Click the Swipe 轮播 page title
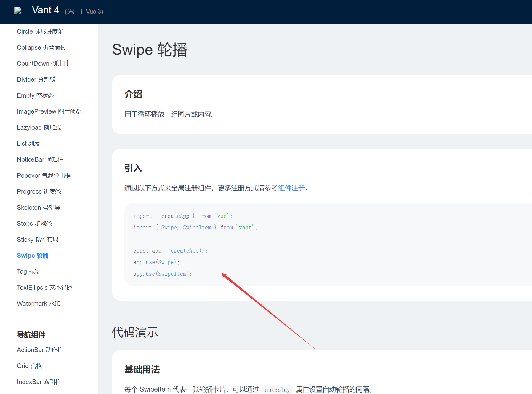The height and width of the screenshot is (394, 532). (x=150, y=50)
